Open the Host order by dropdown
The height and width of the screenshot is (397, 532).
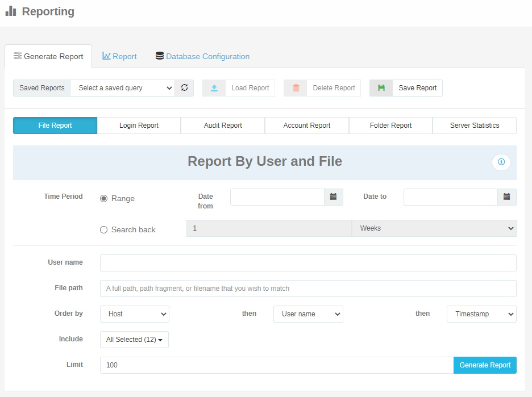pyautogui.click(x=135, y=314)
